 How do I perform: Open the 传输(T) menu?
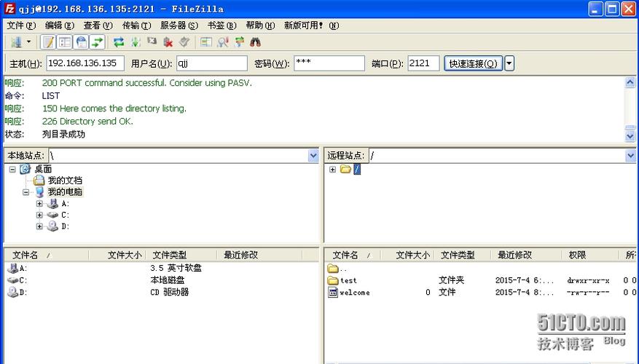coord(136,25)
